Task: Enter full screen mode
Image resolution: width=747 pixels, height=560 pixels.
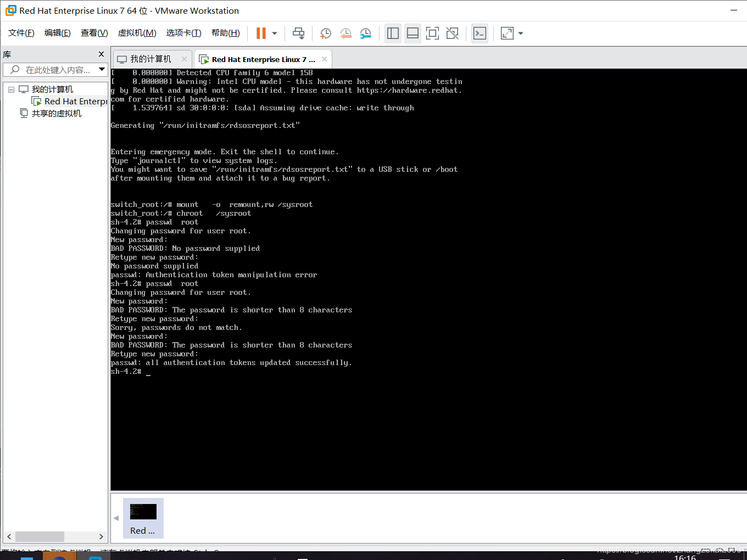Action: (x=432, y=33)
